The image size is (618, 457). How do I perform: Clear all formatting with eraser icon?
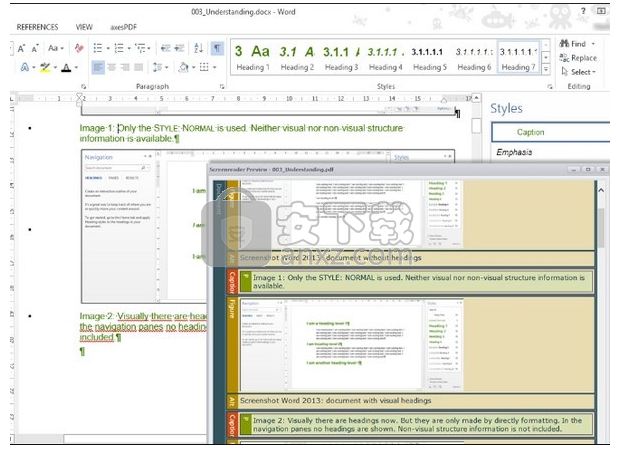coord(79,48)
